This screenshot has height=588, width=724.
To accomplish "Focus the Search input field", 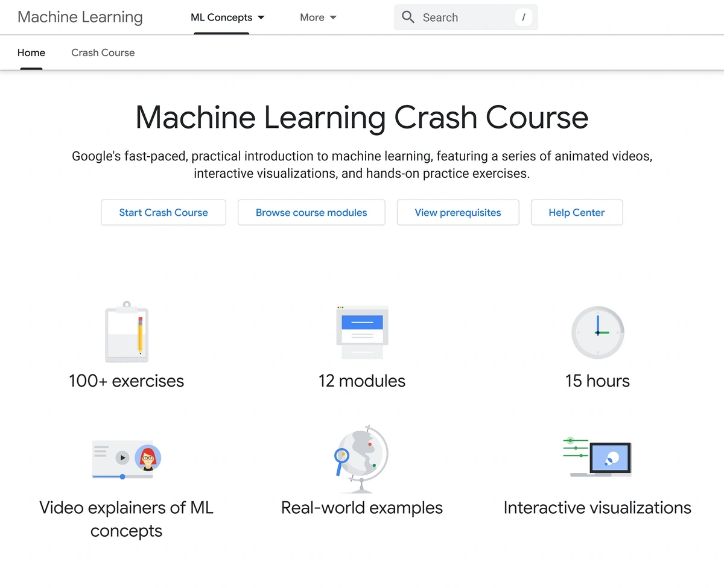I will coord(466,17).
